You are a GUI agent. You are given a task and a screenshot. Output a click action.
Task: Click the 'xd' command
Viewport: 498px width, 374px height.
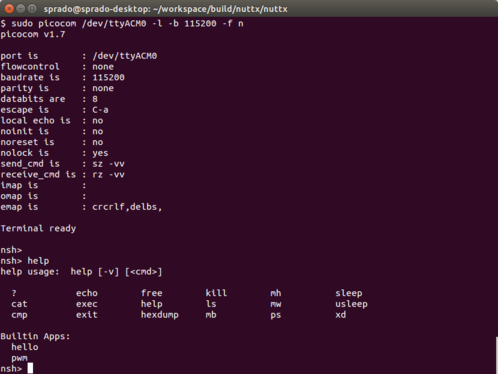click(x=341, y=315)
